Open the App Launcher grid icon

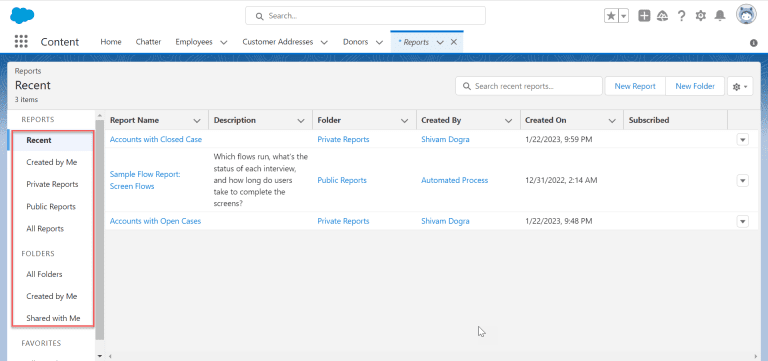[21, 42]
